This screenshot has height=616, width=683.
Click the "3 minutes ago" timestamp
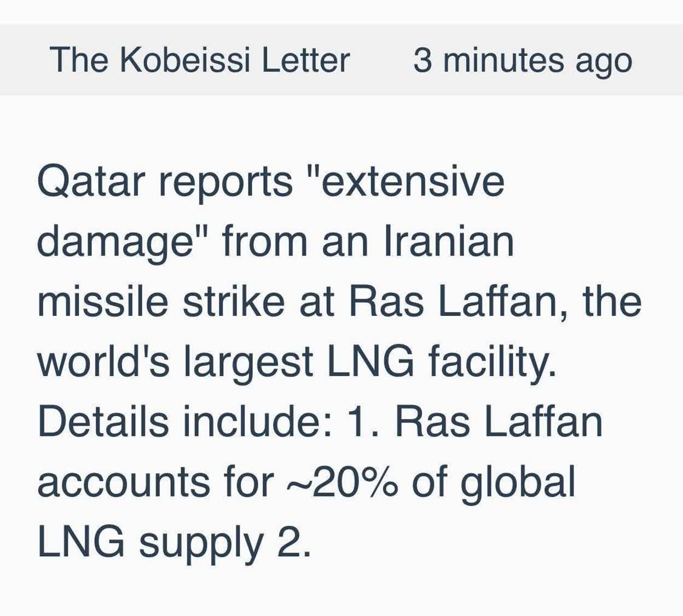pos(523,60)
